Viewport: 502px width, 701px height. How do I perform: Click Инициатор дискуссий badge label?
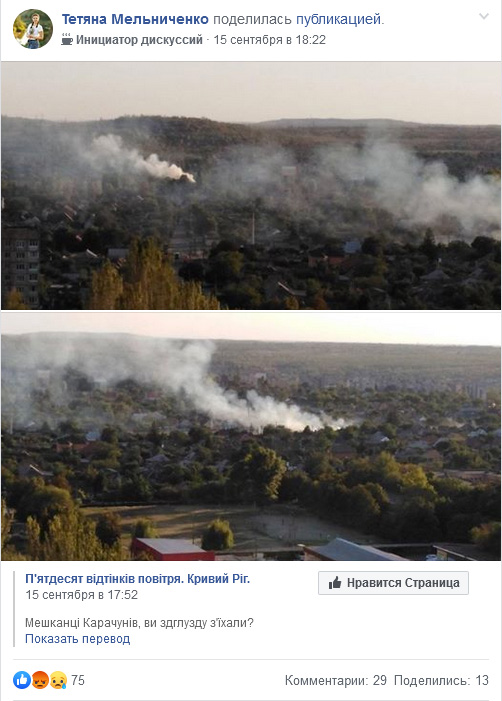[x=139, y=40]
